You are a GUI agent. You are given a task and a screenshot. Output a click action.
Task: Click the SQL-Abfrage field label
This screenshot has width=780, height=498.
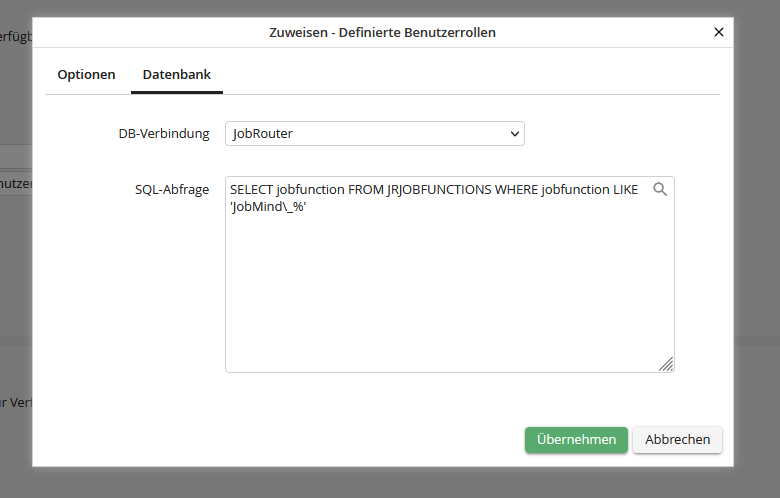tap(172, 189)
